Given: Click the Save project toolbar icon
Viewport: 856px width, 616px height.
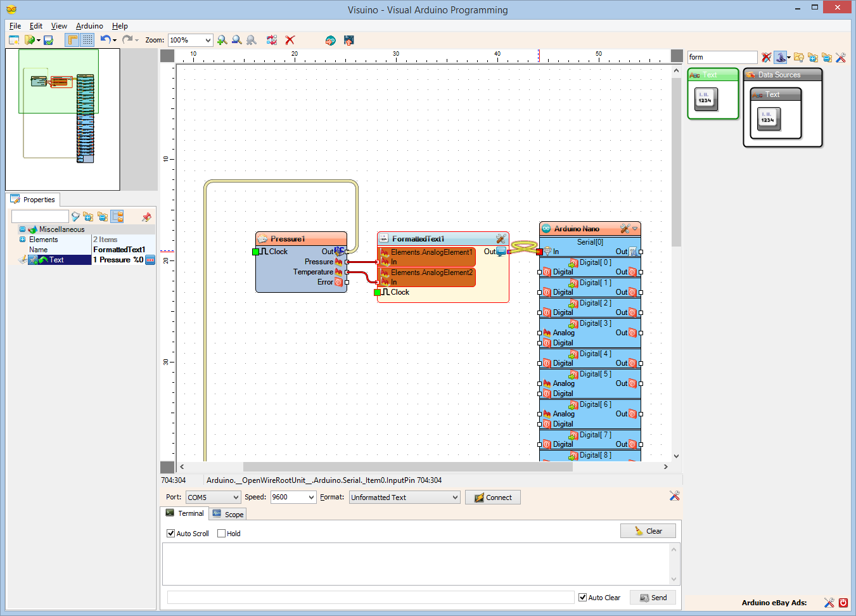Looking at the screenshot, I should point(48,40).
